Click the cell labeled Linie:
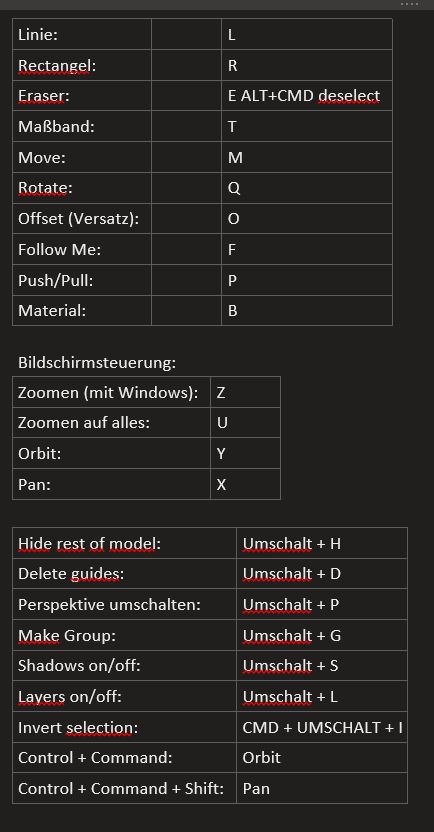 click(82, 34)
